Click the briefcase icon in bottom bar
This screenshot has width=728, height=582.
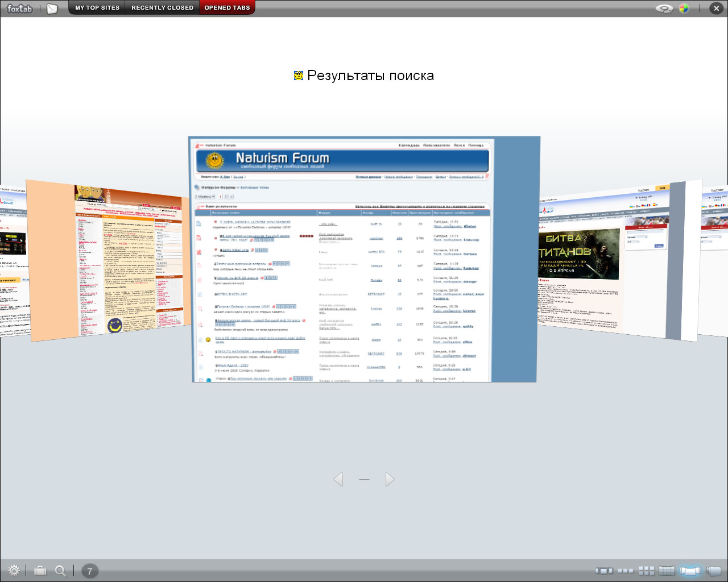pyautogui.click(x=40, y=571)
